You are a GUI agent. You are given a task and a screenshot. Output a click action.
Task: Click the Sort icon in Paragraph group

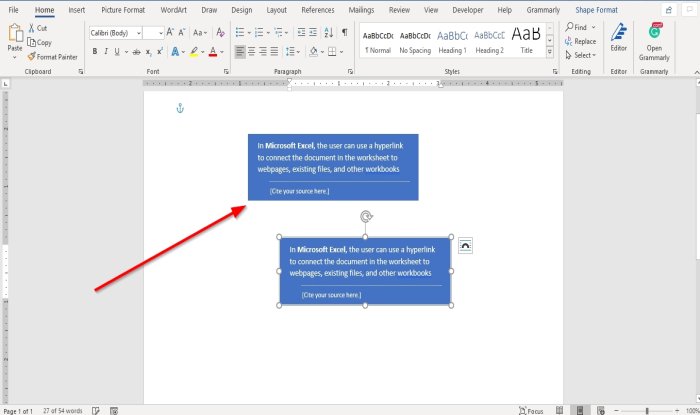click(329, 32)
